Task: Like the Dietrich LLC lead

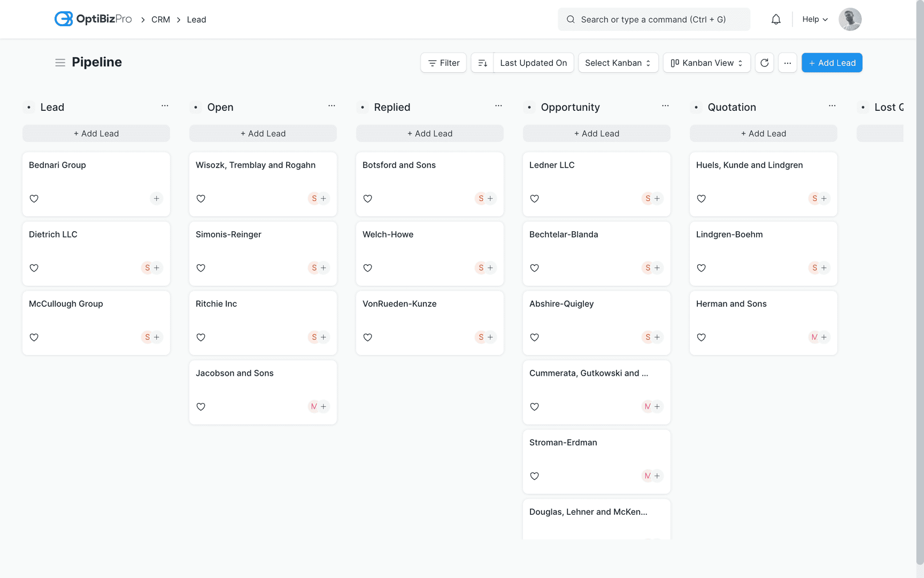Action: coord(34,268)
